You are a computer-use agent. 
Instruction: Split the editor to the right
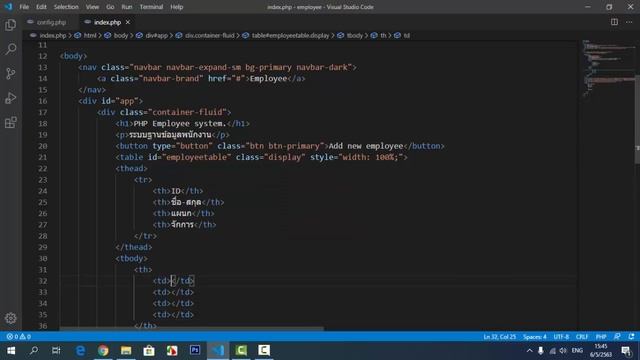[x=614, y=22]
